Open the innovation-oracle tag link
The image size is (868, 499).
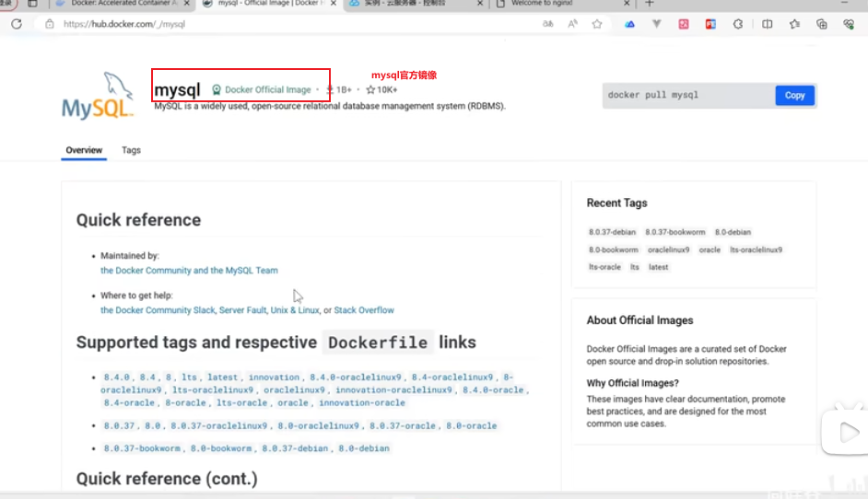pyautogui.click(x=362, y=402)
